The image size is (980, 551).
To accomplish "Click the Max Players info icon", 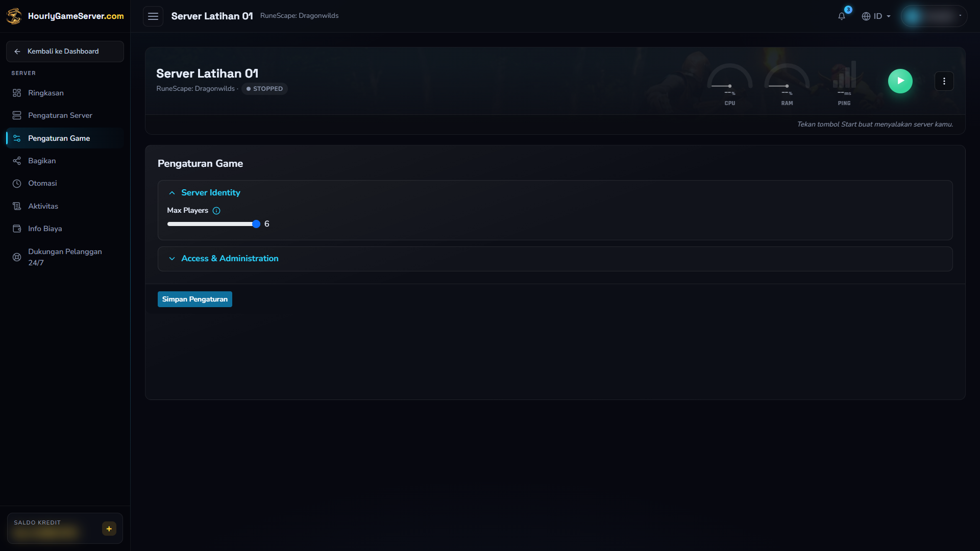I will coord(216,211).
